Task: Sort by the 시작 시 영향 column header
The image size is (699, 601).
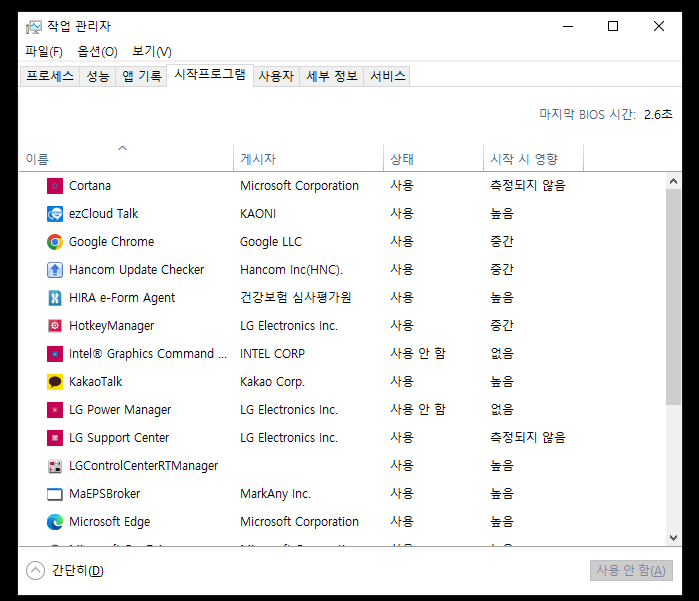Action: [x=534, y=158]
